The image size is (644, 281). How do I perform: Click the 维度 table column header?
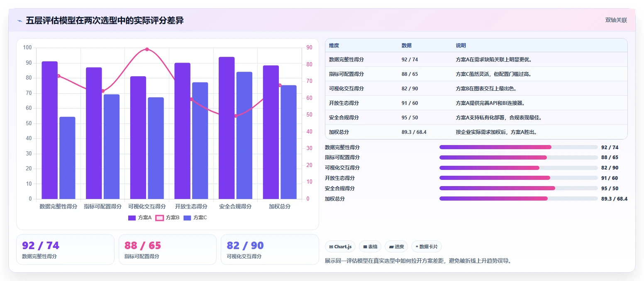pyautogui.click(x=334, y=46)
